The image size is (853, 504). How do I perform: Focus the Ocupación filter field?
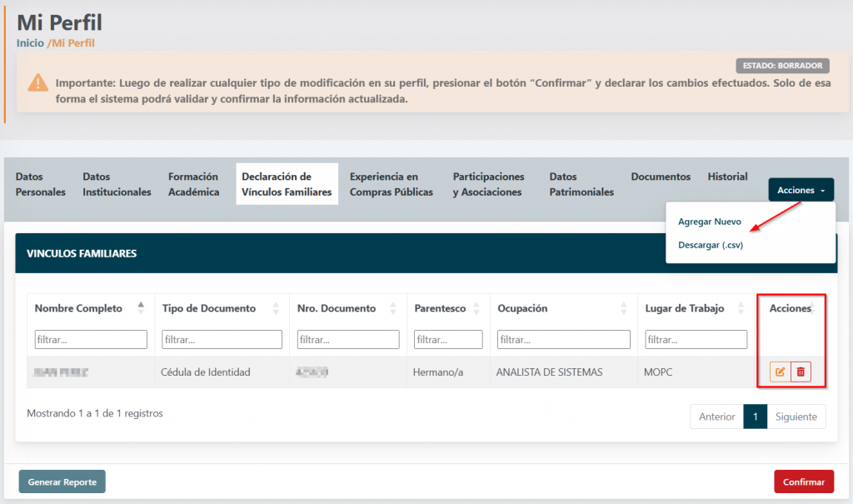click(x=564, y=340)
